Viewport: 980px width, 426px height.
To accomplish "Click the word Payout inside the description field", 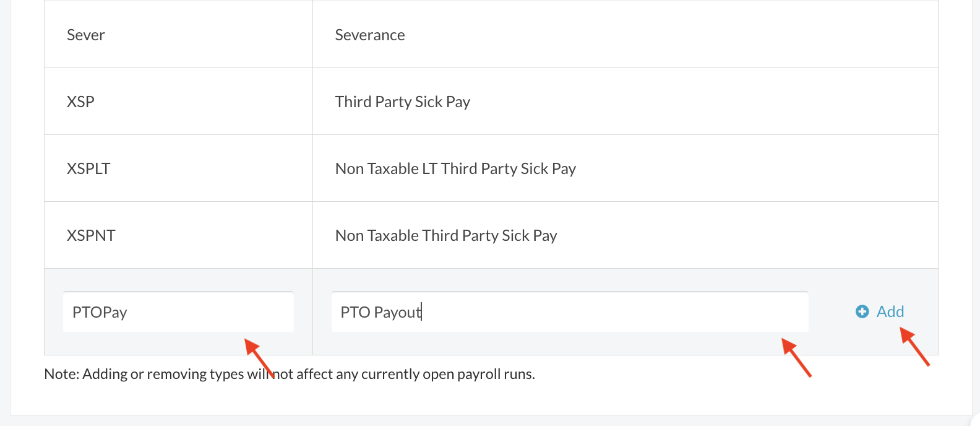I will pyautogui.click(x=397, y=312).
